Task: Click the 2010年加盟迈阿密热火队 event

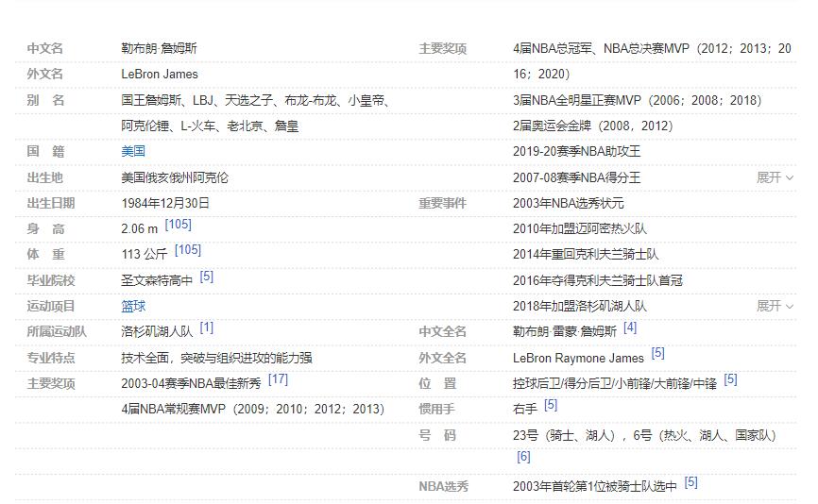Action: click(580, 228)
